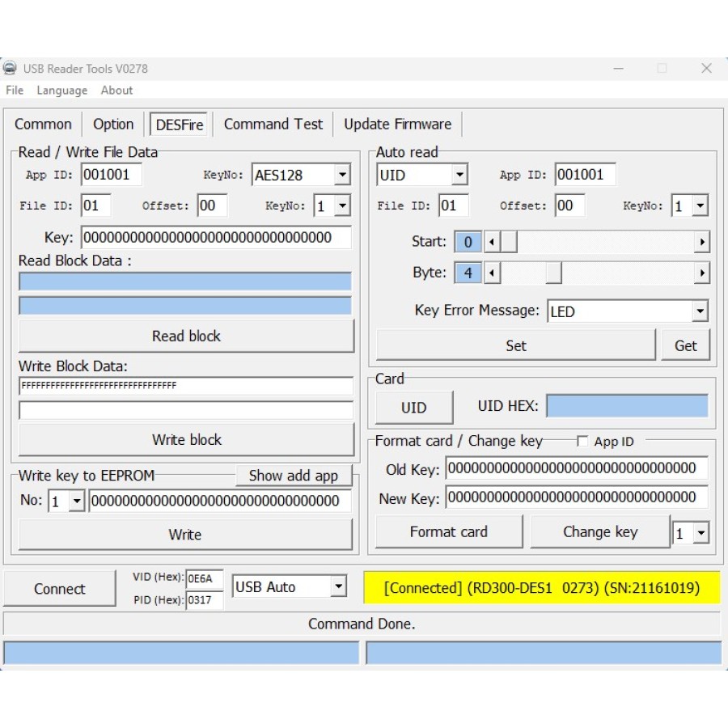
Task: Switch to the Update Firmware tab
Action: point(397,124)
